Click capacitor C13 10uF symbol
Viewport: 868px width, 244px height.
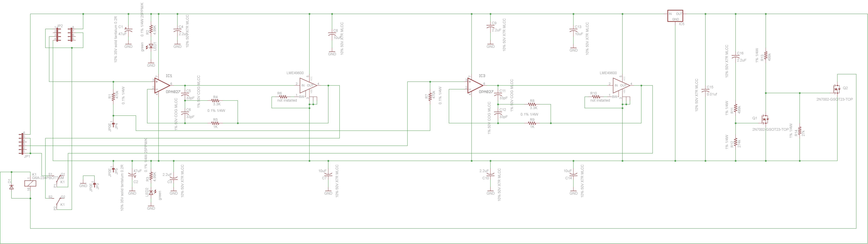pyautogui.click(x=574, y=30)
